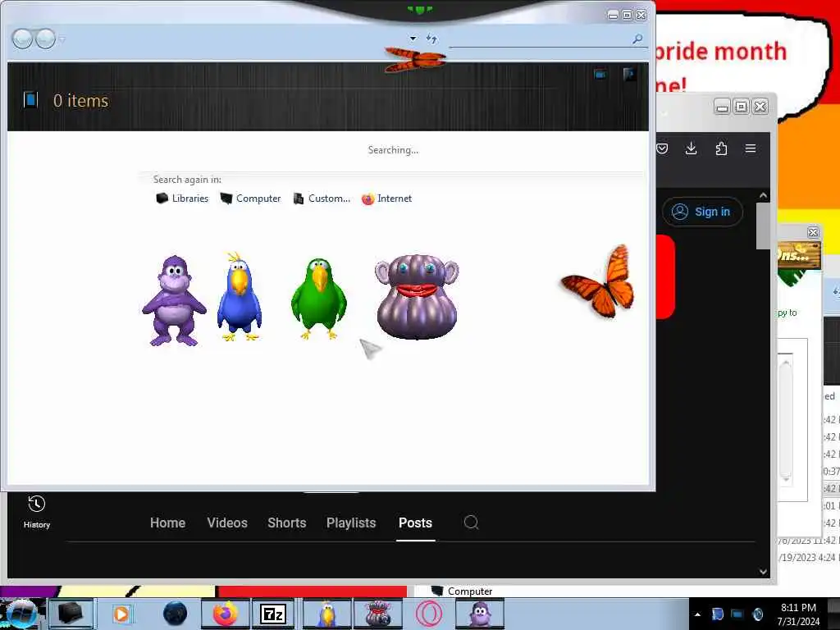Open Opera from the taskbar
The height and width of the screenshot is (630, 840).
tap(429, 614)
